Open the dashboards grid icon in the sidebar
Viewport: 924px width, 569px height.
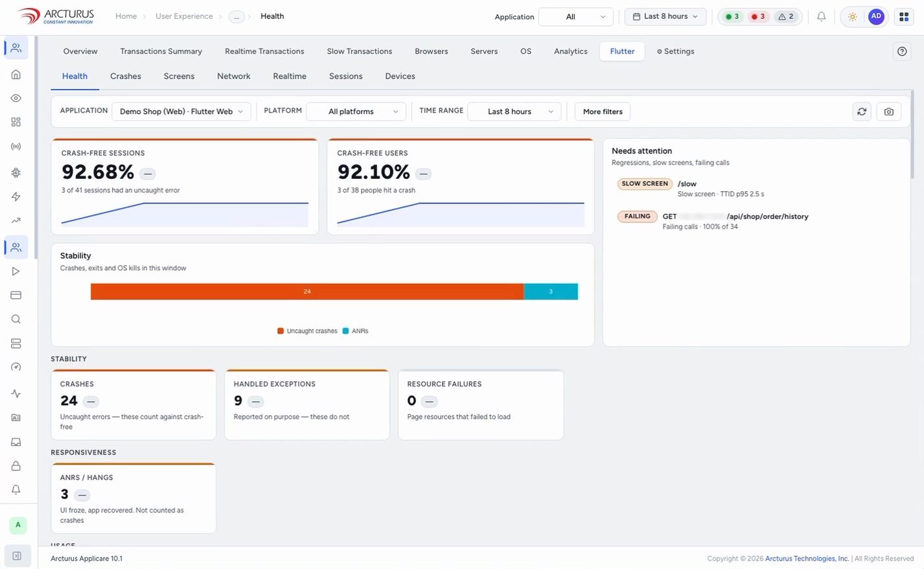pyautogui.click(x=16, y=122)
